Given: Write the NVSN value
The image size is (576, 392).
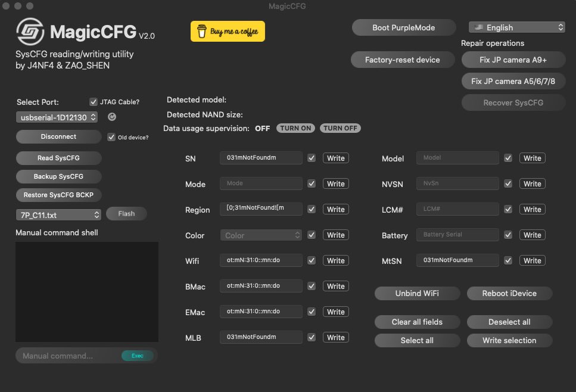Looking at the screenshot, I should pyautogui.click(x=533, y=183).
